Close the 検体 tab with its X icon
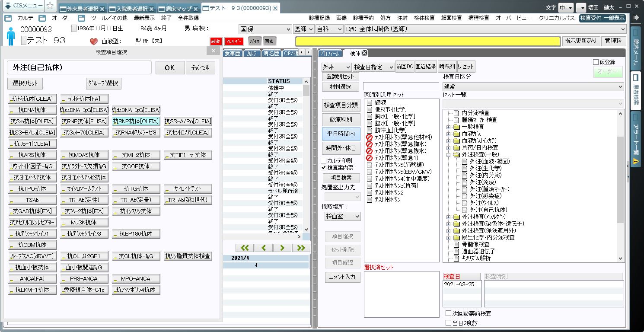This screenshot has width=644, height=332. pyautogui.click(x=364, y=53)
